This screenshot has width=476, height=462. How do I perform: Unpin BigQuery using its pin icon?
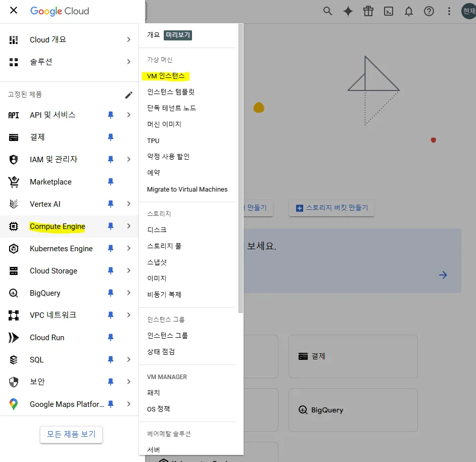(x=111, y=293)
